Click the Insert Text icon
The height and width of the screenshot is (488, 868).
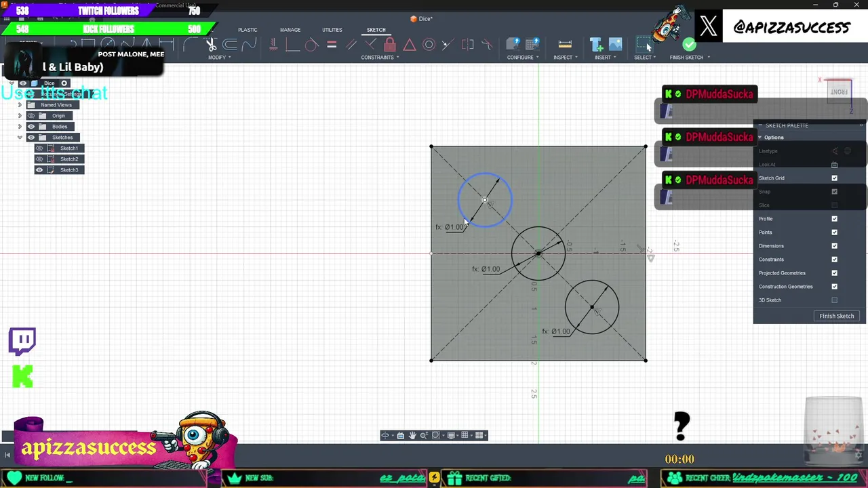click(597, 45)
